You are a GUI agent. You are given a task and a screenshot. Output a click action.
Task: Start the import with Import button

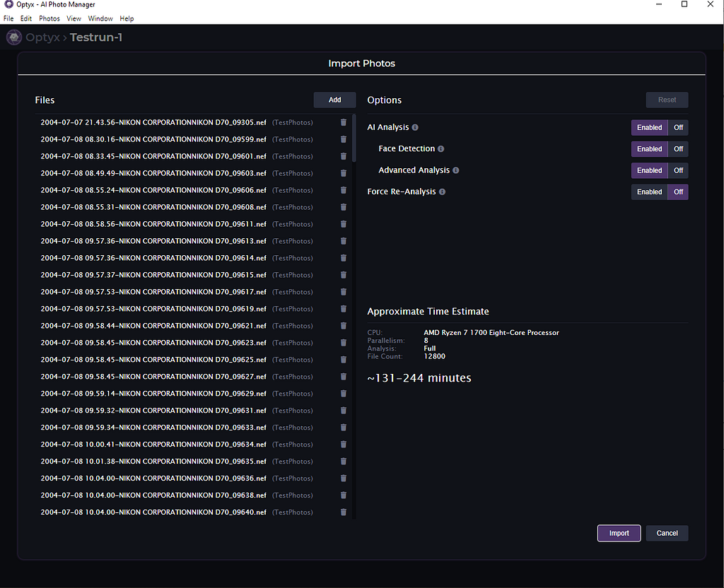point(619,533)
